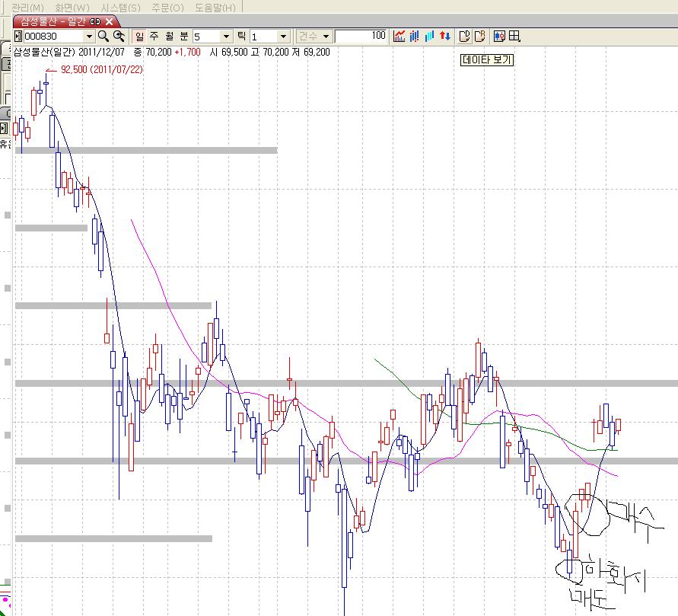The width and height of the screenshot is (678, 616).
Task: Select the 틱 tick period toggle
Action: [x=242, y=36]
